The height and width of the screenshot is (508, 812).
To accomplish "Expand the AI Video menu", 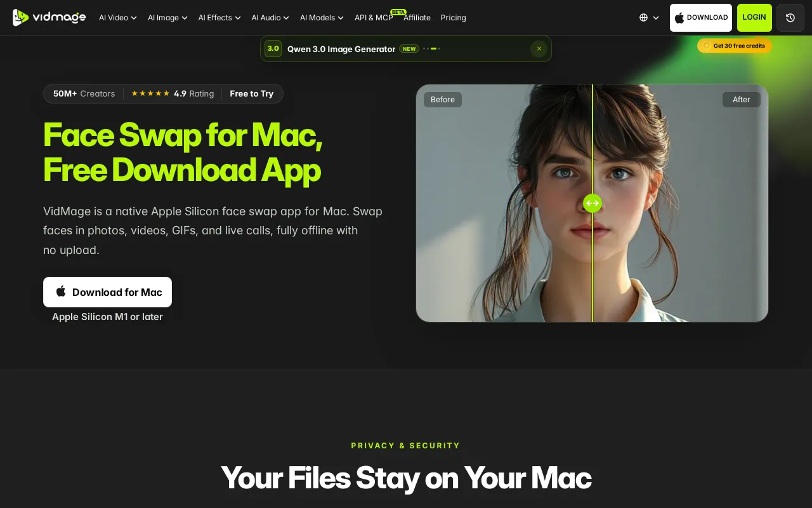I will pos(118,18).
